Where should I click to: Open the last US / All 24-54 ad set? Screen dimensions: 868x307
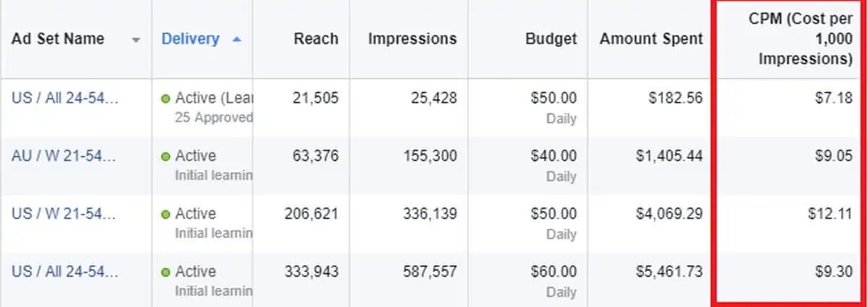point(65,272)
